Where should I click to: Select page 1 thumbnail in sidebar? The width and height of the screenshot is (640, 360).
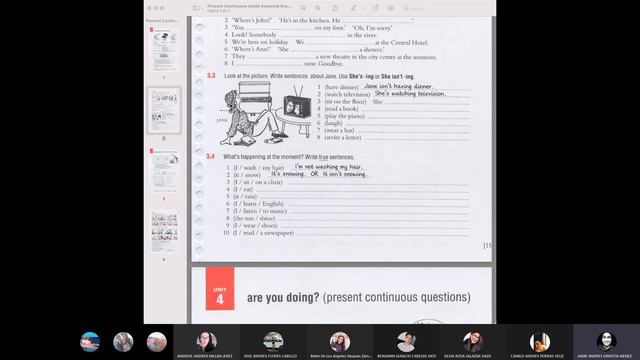click(164, 50)
